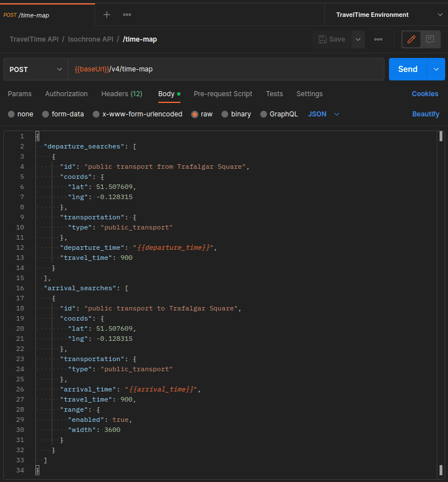Open the Pre-request Script tab
Viewport: 448px width, 482px height.
223,94
